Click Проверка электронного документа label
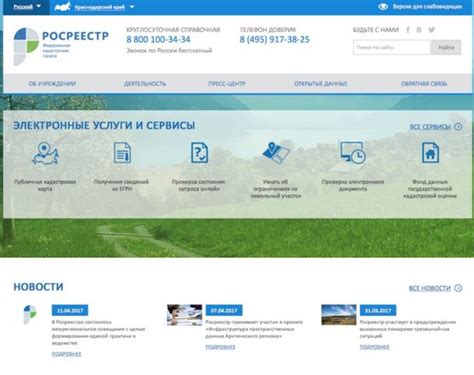 coord(353,185)
